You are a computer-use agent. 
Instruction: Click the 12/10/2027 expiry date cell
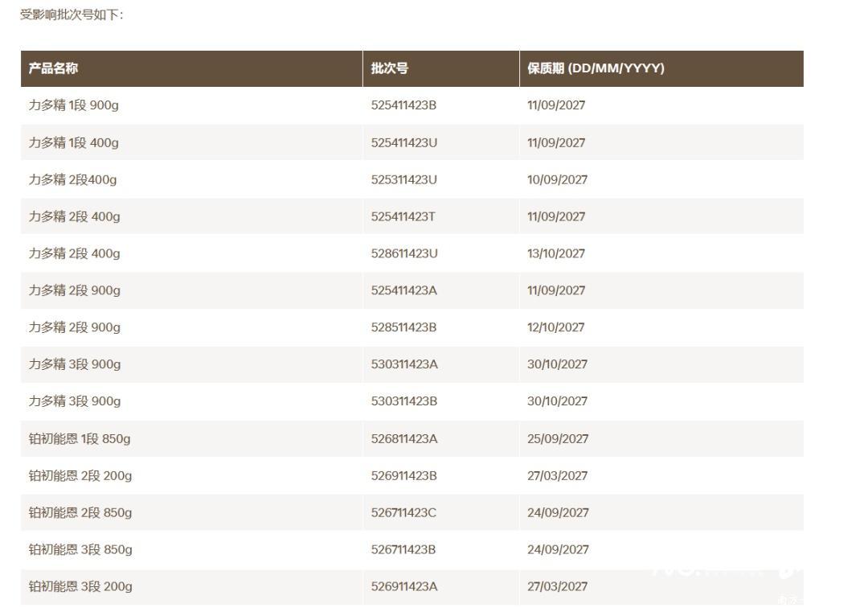tap(556, 327)
